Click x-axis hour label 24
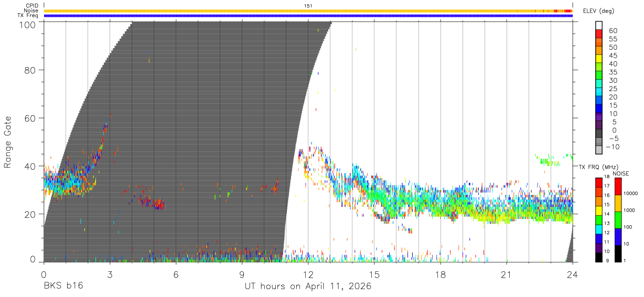Image resolution: width=644 pixels, height=297 pixels. [x=573, y=274]
